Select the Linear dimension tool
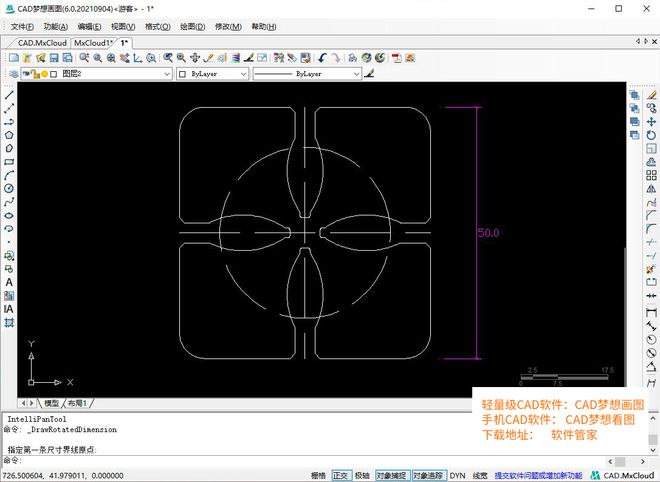 pos(651,312)
